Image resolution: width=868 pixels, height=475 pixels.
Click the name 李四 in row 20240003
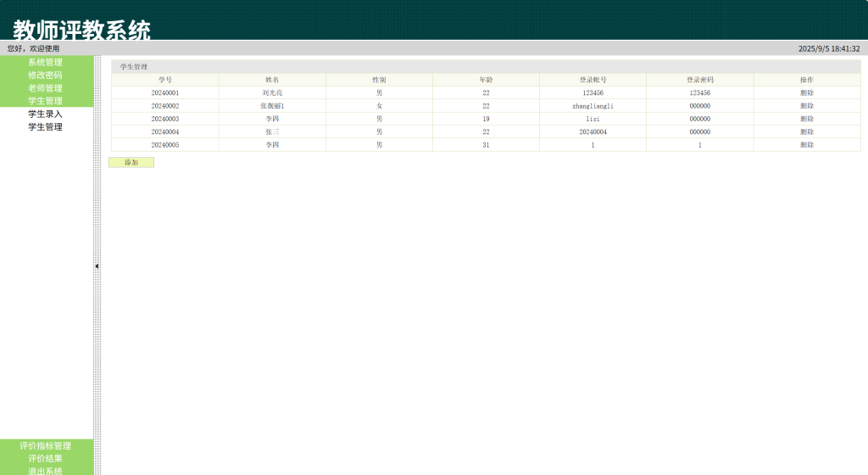pyautogui.click(x=272, y=119)
